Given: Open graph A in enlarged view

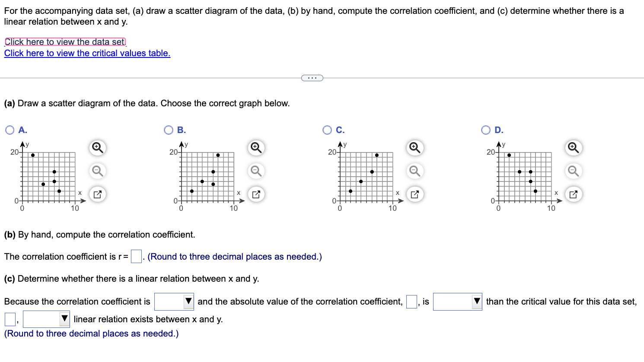Looking at the screenshot, I should 97,194.
